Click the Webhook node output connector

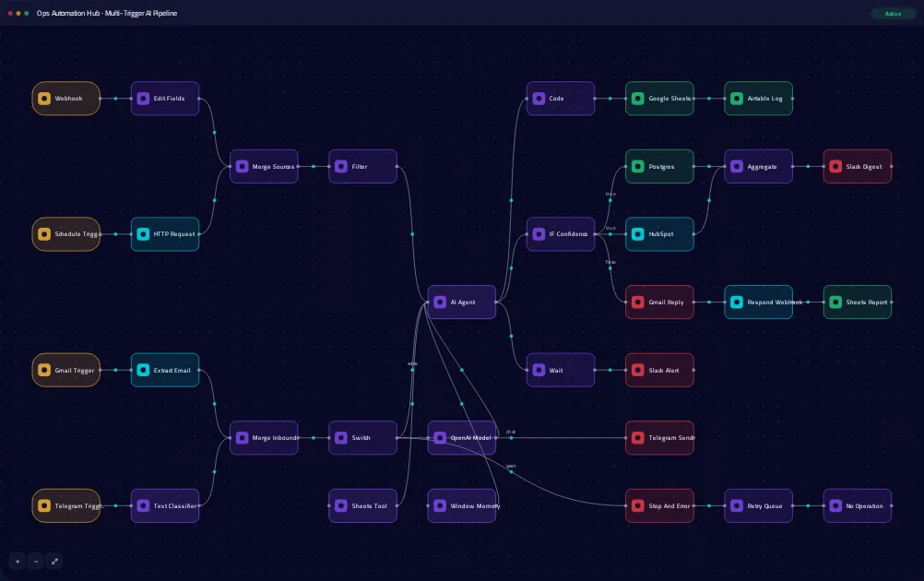tap(101, 99)
